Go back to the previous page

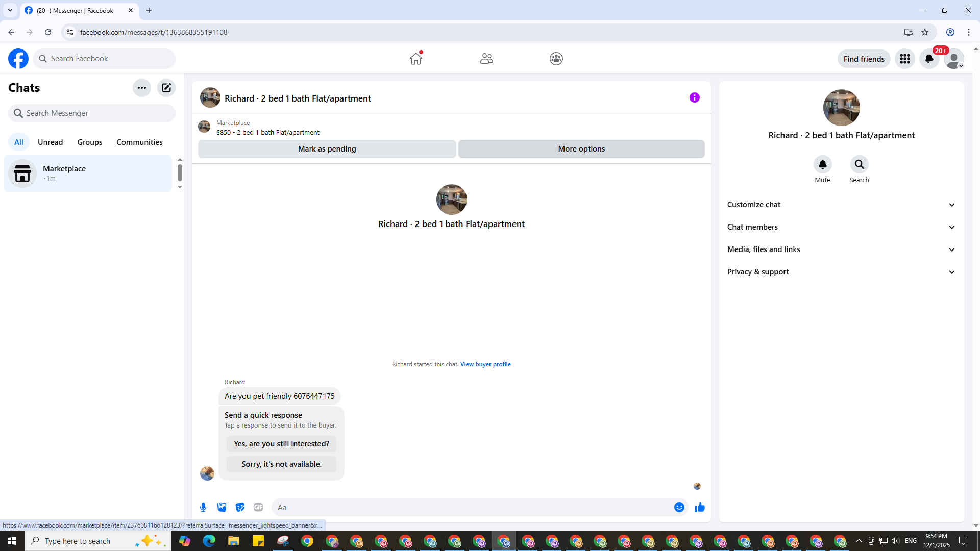click(x=11, y=32)
